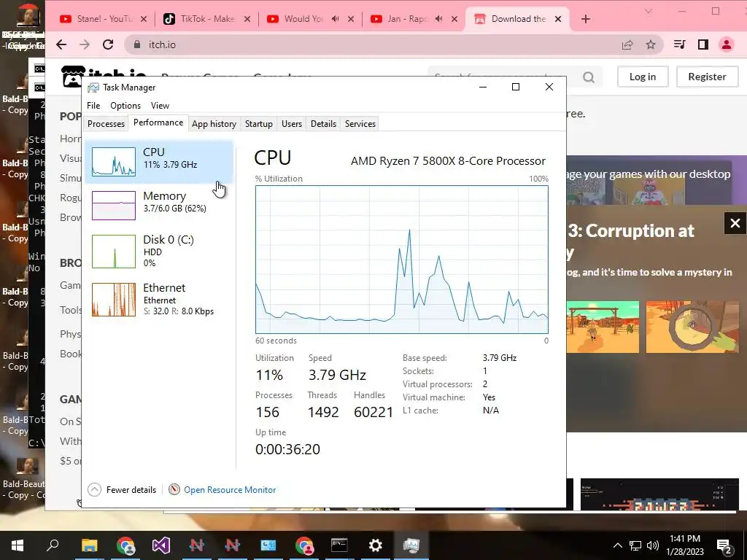Click the site lock icon in address bar
Screen dimensions: 747x560
pos(137,44)
